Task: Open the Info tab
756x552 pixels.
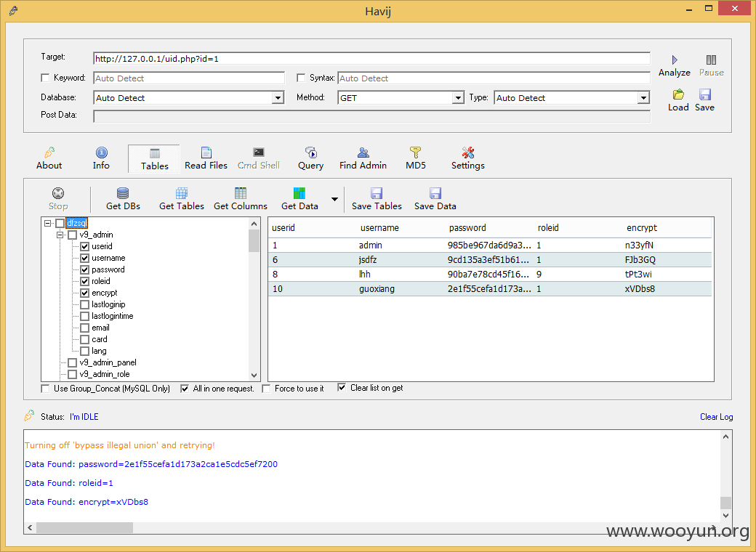Action: tap(101, 159)
